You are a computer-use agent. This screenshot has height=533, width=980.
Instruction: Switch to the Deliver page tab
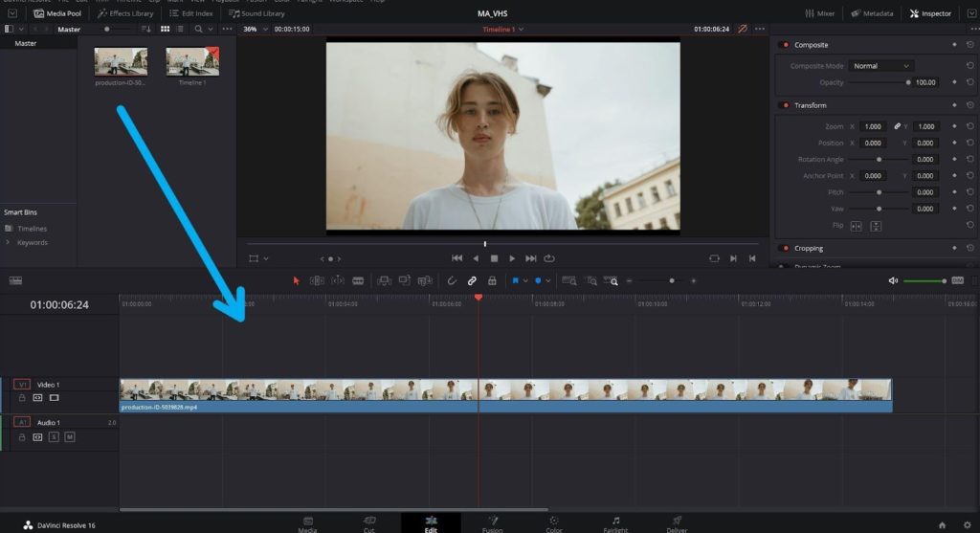click(x=677, y=523)
